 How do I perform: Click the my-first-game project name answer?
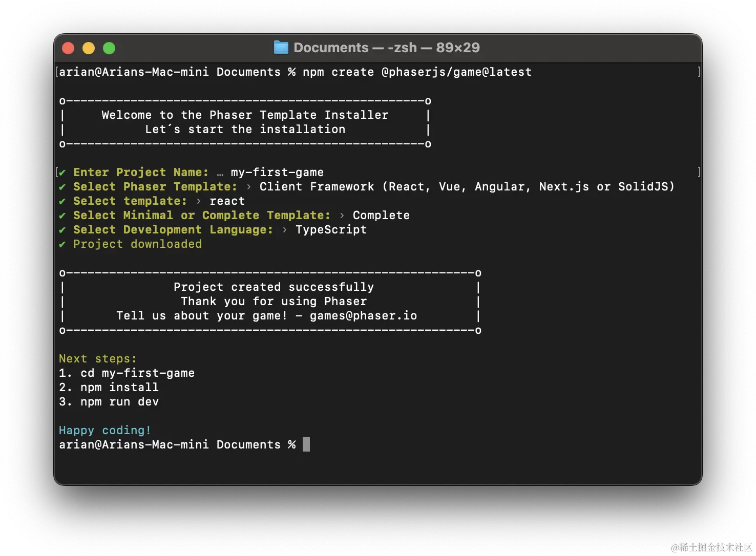tap(277, 173)
